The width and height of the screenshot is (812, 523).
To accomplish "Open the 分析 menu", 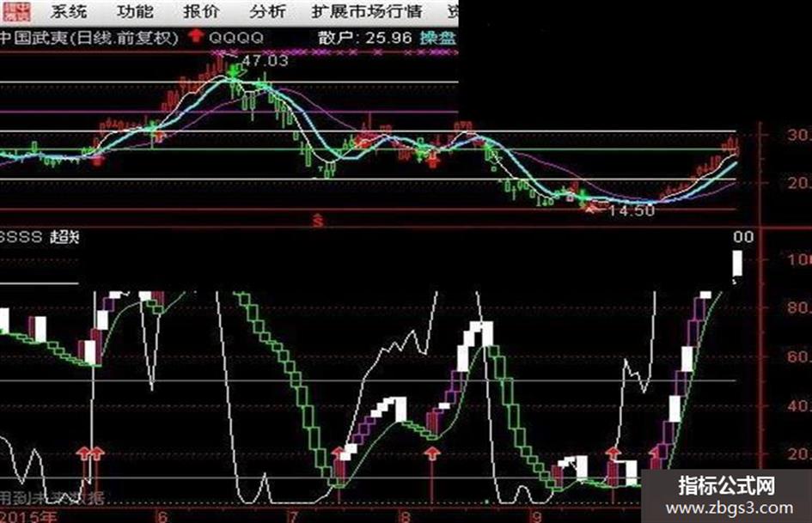I will tap(266, 11).
